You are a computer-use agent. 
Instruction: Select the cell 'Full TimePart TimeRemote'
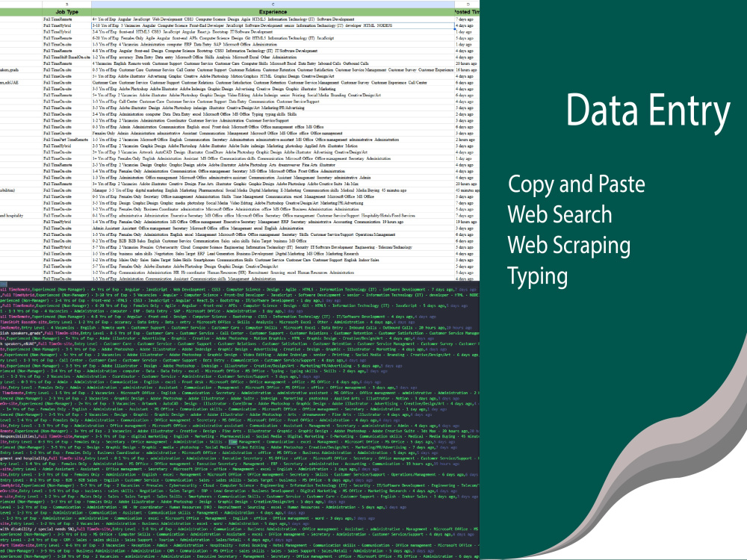point(66,140)
